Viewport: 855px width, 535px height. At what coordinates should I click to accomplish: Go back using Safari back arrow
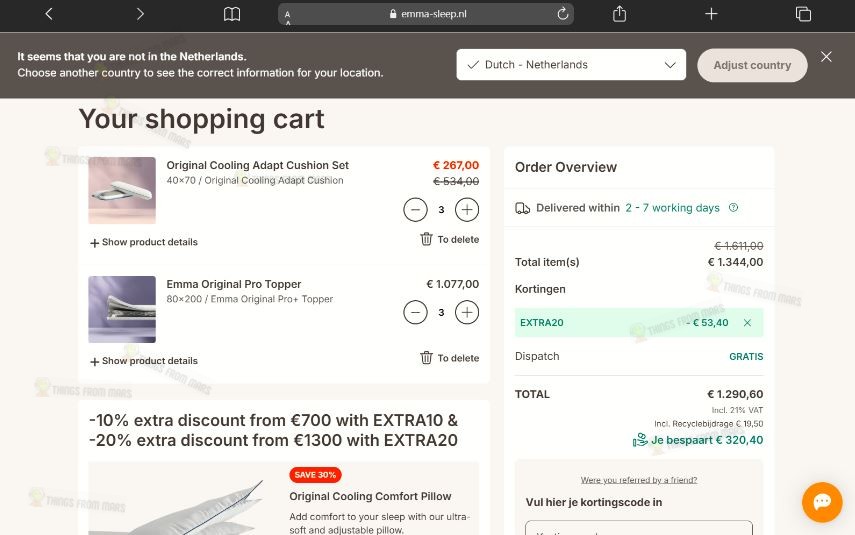pyautogui.click(x=49, y=14)
